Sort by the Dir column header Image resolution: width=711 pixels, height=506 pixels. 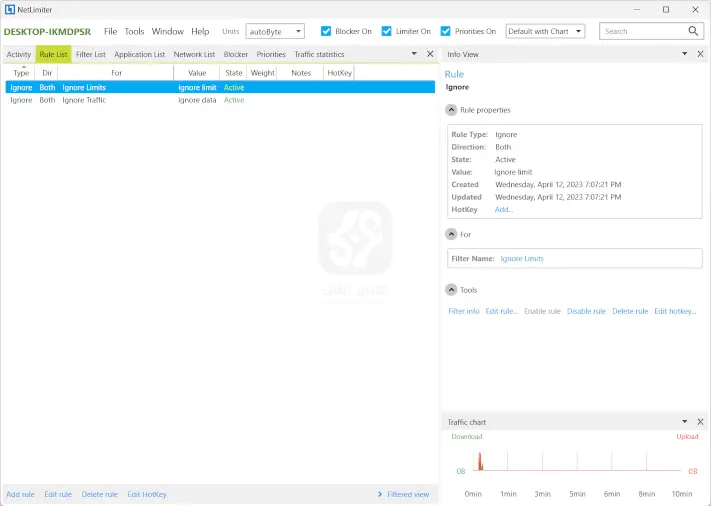[x=47, y=73]
